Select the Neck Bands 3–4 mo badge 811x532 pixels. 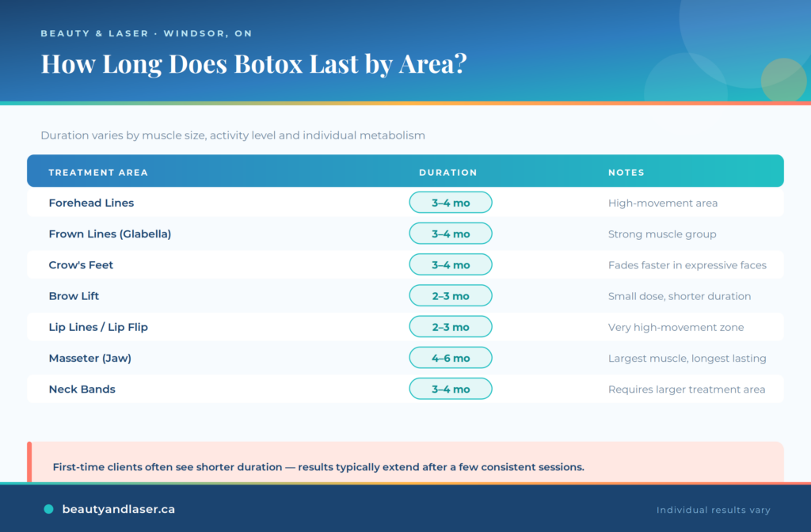451,389
